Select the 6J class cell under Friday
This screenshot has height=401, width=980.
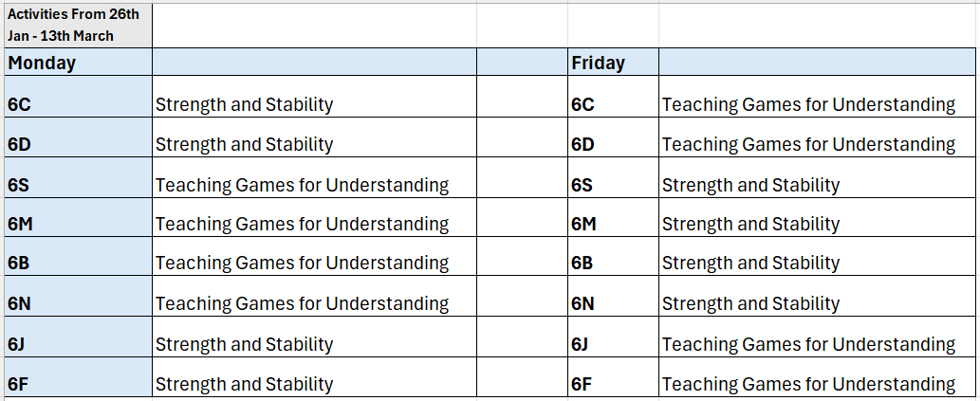coord(613,344)
